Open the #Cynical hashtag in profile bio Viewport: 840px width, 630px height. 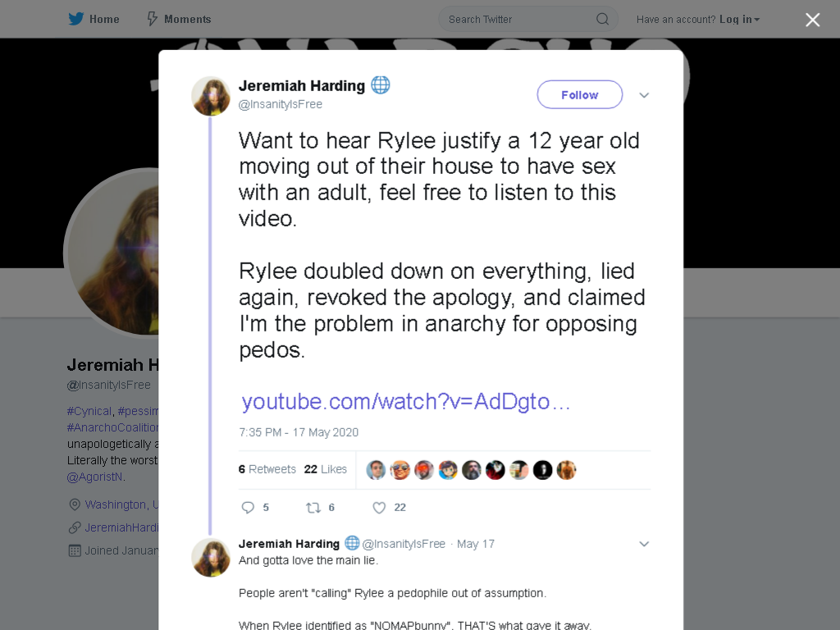point(89,411)
